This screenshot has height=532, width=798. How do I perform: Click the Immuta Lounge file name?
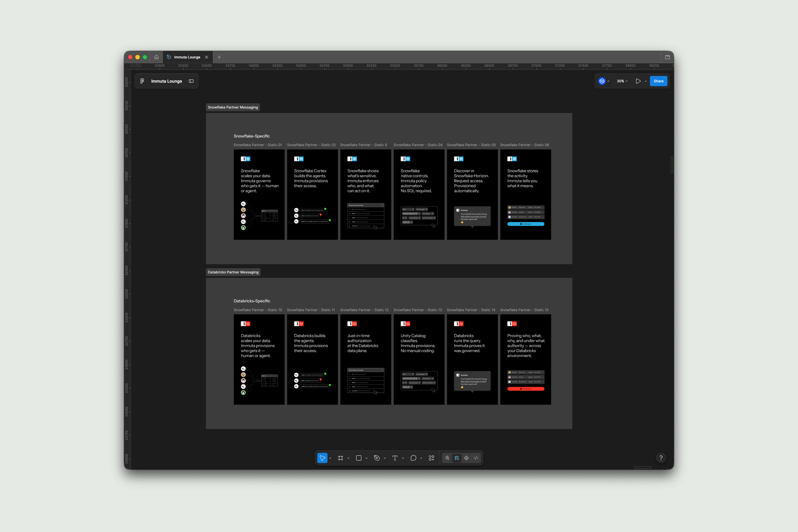(x=167, y=81)
